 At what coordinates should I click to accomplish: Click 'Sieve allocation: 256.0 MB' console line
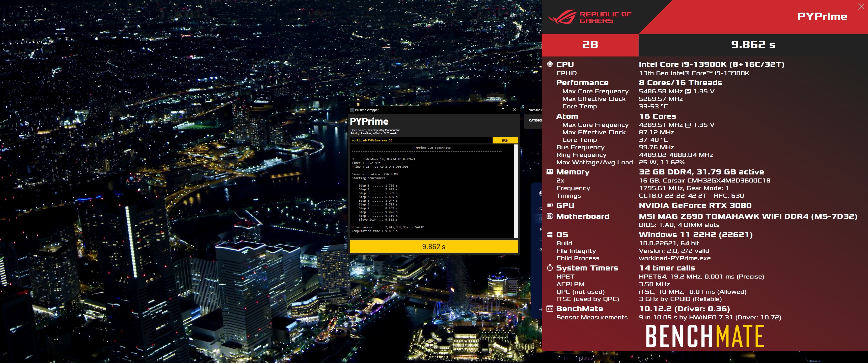point(374,174)
